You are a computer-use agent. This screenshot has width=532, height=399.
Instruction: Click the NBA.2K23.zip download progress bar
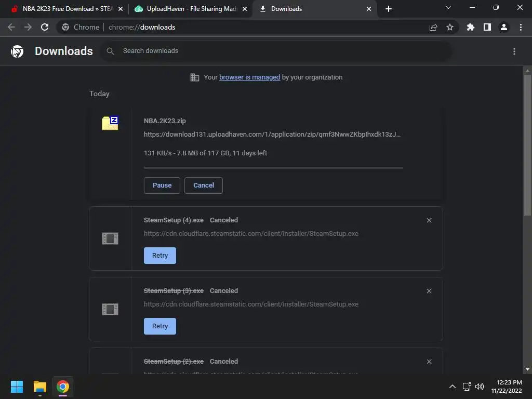tap(273, 168)
